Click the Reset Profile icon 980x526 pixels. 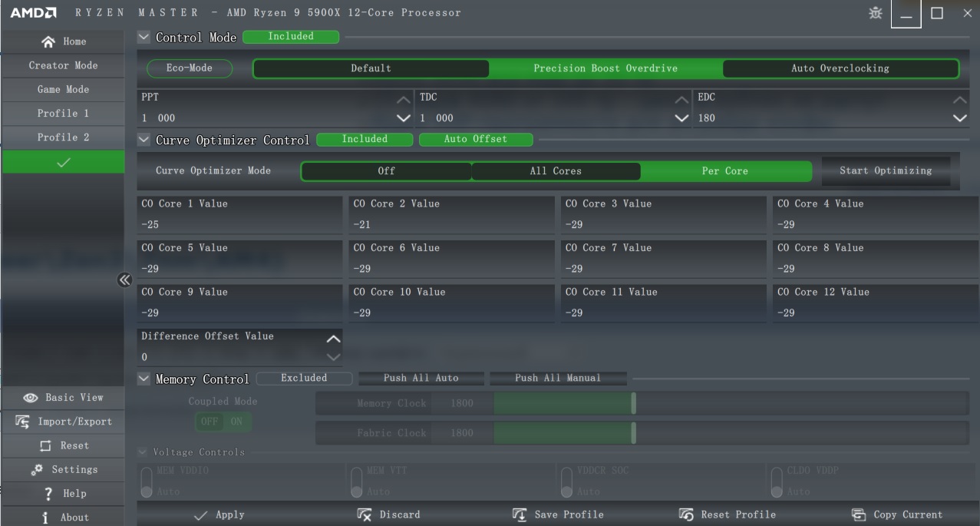pyautogui.click(x=687, y=514)
